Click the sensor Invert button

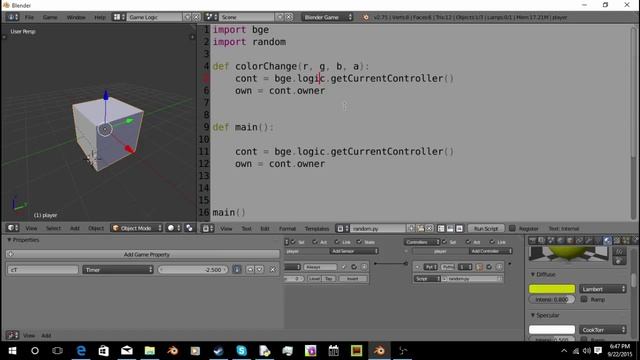coord(353,278)
